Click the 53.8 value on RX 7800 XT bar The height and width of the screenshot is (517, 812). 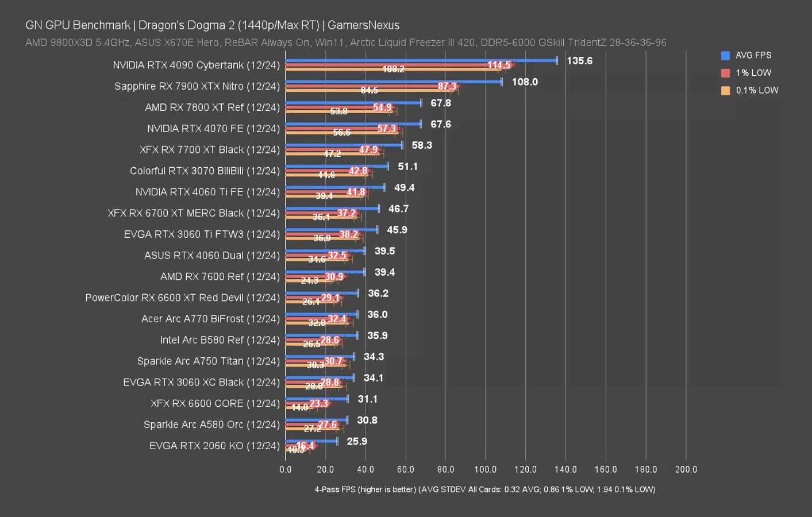(339, 111)
